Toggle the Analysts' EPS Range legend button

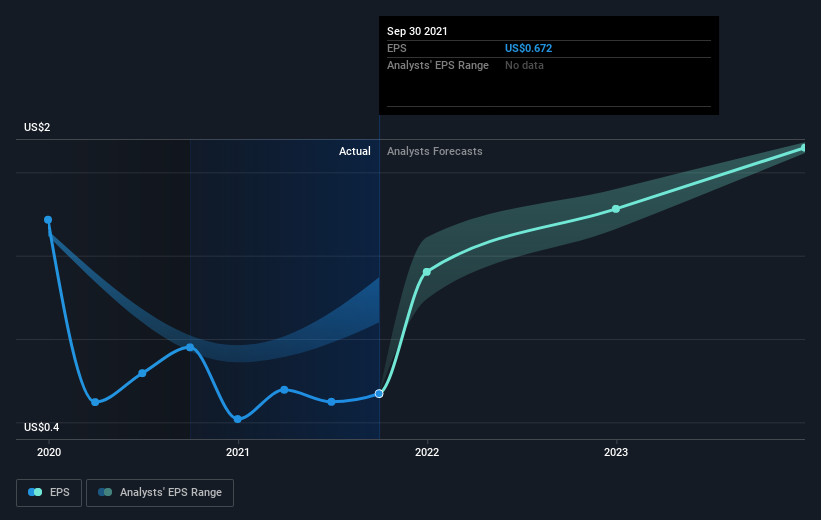(x=160, y=493)
